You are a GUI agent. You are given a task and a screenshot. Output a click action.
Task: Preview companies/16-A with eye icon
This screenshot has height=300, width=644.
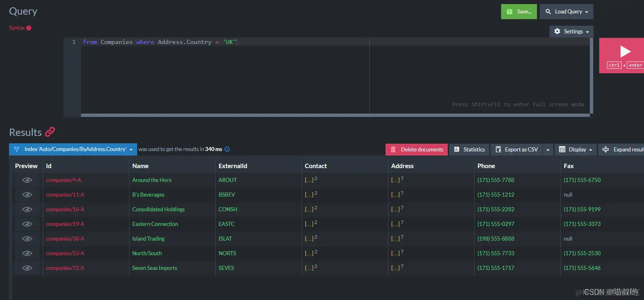(x=27, y=209)
